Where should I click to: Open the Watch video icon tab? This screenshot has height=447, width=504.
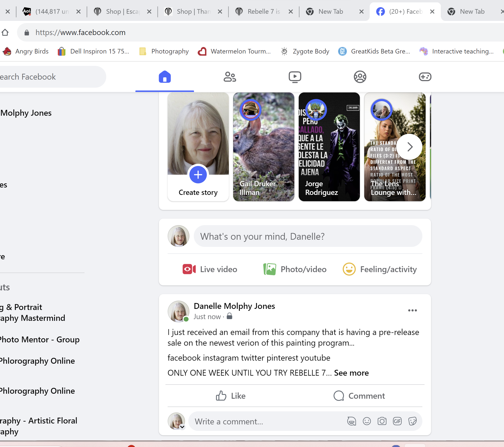(295, 77)
